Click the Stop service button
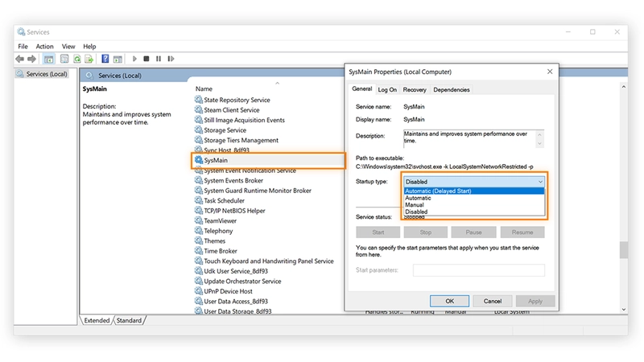 [x=426, y=232]
